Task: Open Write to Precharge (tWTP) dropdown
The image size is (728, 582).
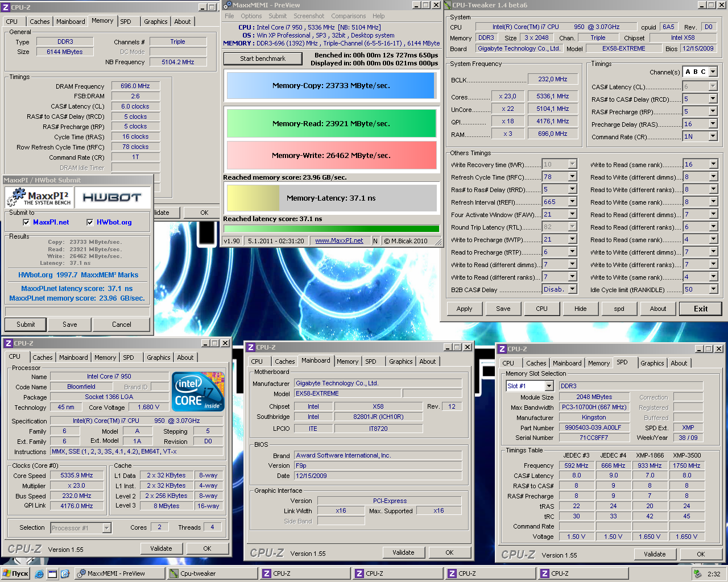Action: click(573, 239)
